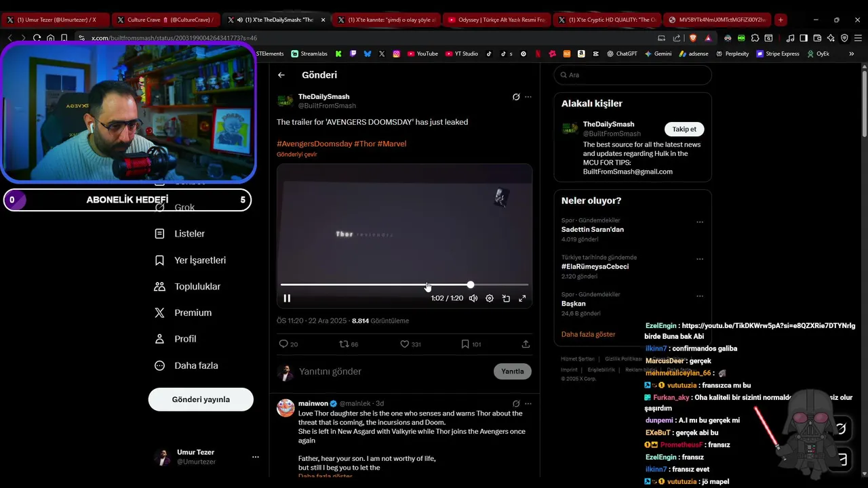This screenshot has width=868, height=488.
Task: Open OyEk bookmark
Action: (x=818, y=54)
